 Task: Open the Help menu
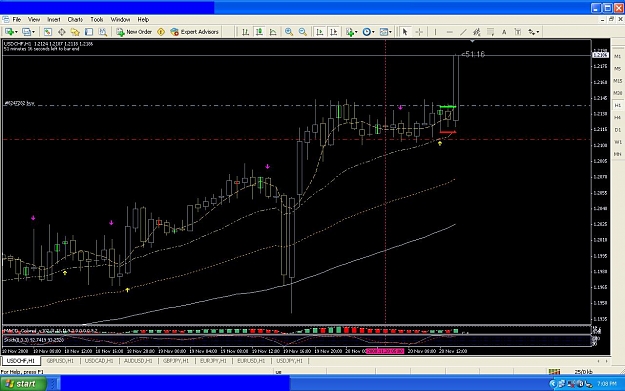(x=143, y=20)
